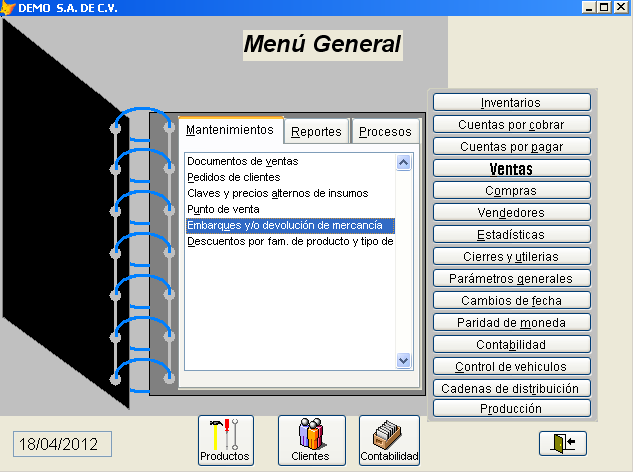Open the Producción module
Screen dimensions: 633x472
pyautogui.click(x=512, y=409)
